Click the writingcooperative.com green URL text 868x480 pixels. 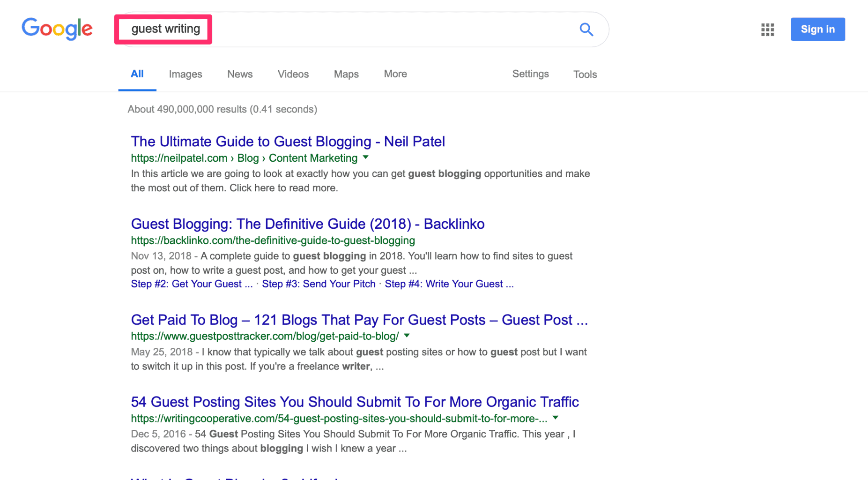339,418
